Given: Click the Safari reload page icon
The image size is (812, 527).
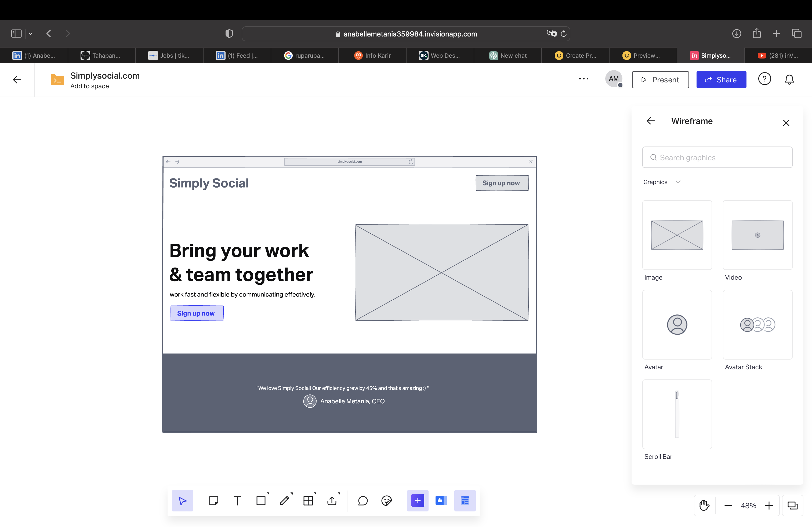Looking at the screenshot, I should (x=564, y=33).
